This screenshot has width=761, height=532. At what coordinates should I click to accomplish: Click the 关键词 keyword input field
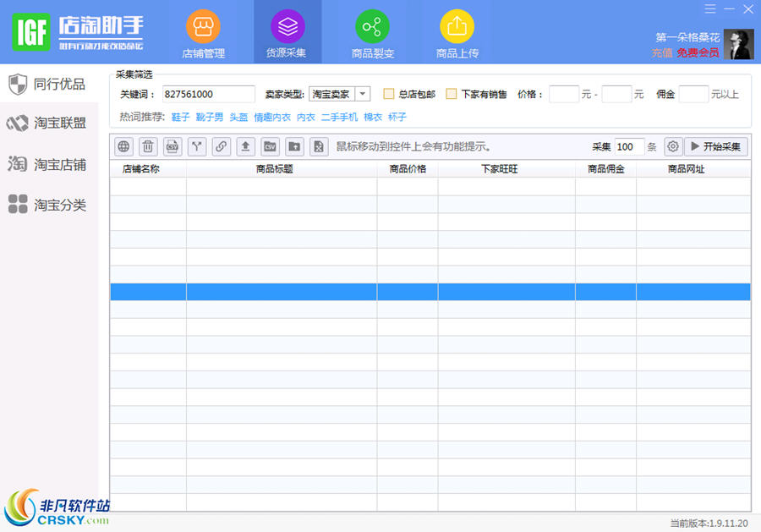209,94
